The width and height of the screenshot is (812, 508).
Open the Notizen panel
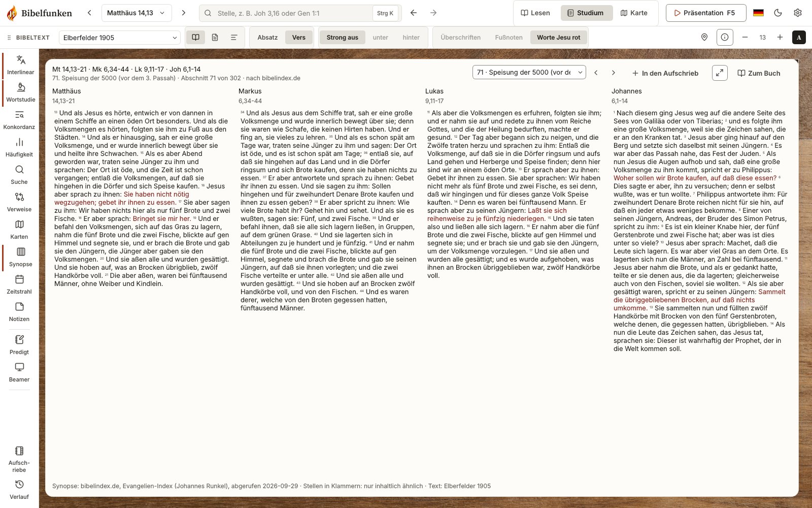click(x=19, y=312)
